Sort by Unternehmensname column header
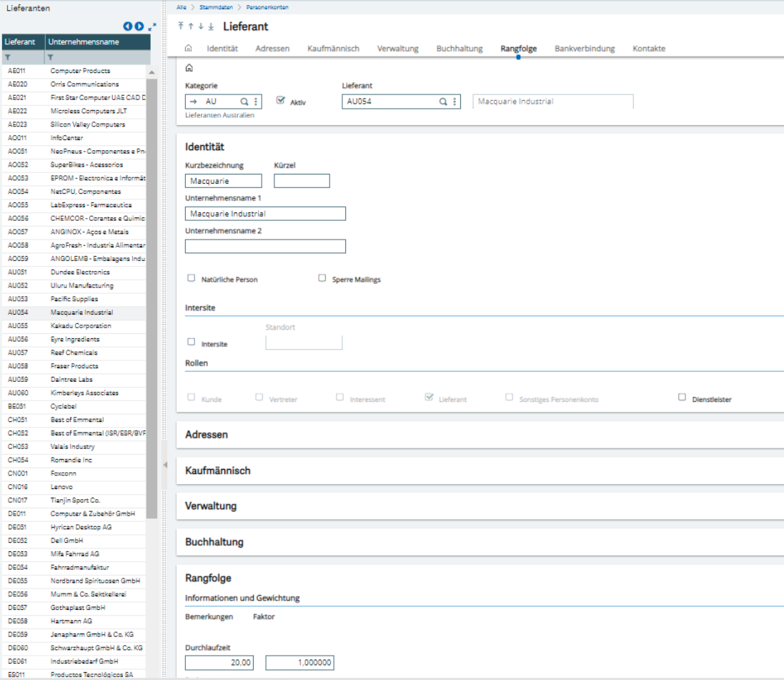784x680 pixels. (x=98, y=42)
